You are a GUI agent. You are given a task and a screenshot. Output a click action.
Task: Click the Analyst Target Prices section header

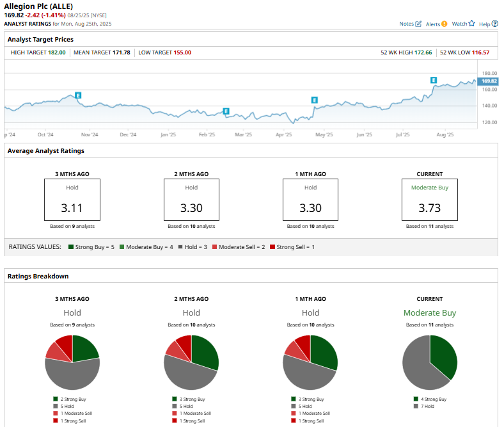coord(40,39)
